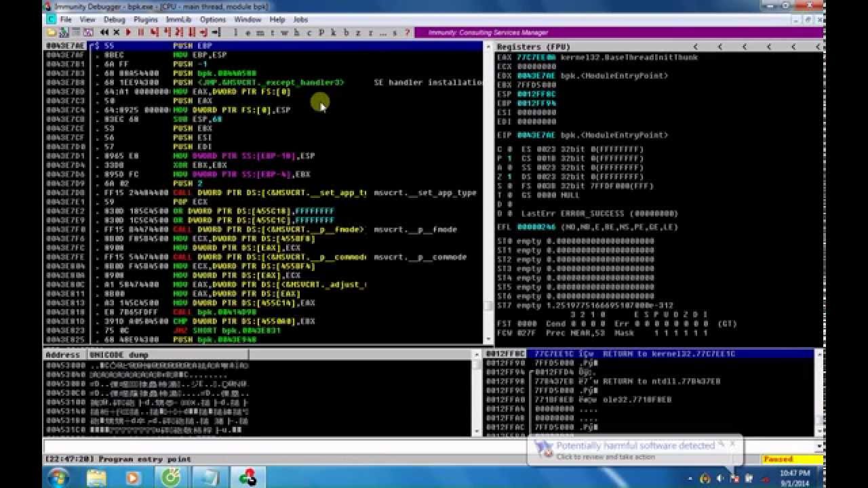Click the Action Center flag tray icon

click(x=734, y=478)
